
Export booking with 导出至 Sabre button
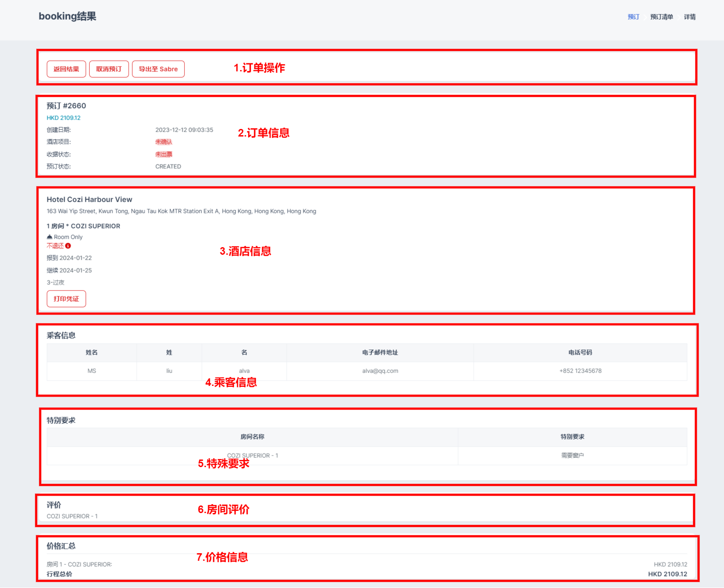pos(158,69)
